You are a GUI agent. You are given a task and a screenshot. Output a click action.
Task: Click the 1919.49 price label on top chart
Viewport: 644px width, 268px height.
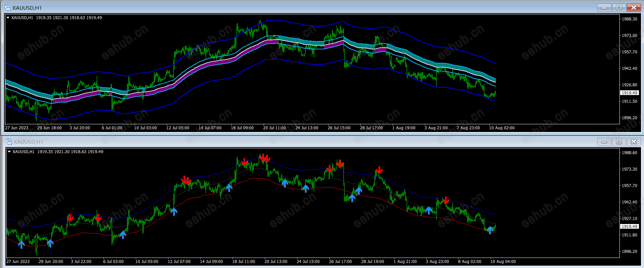(x=629, y=93)
